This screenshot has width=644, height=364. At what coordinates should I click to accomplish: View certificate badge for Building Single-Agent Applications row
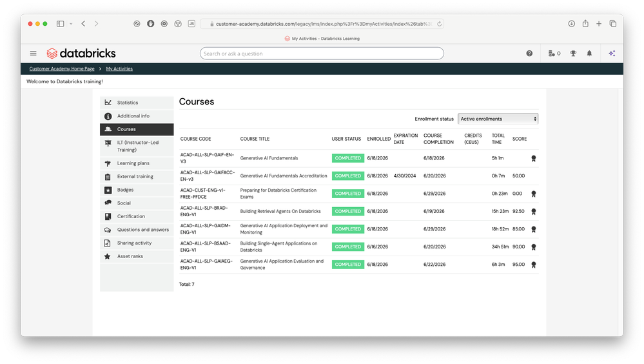click(x=534, y=247)
